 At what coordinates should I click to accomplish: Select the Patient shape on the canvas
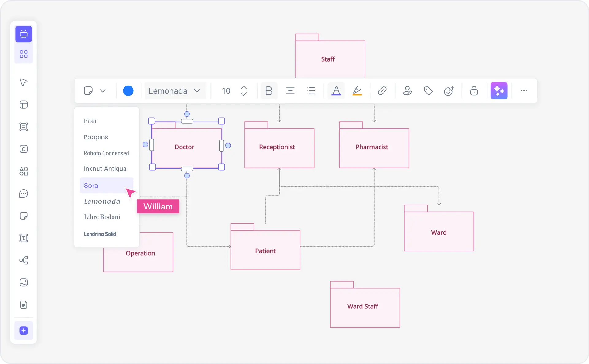pyautogui.click(x=266, y=251)
